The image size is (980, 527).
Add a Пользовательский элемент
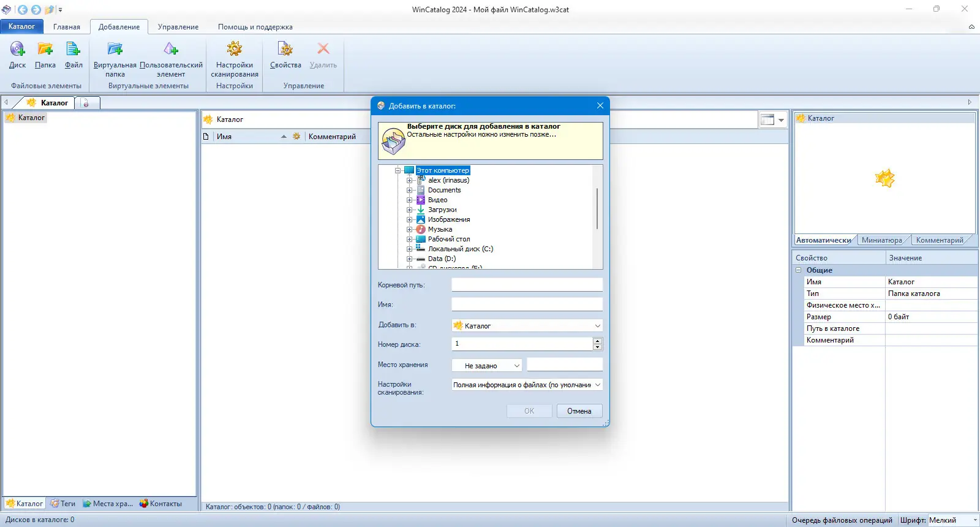pos(171,59)
